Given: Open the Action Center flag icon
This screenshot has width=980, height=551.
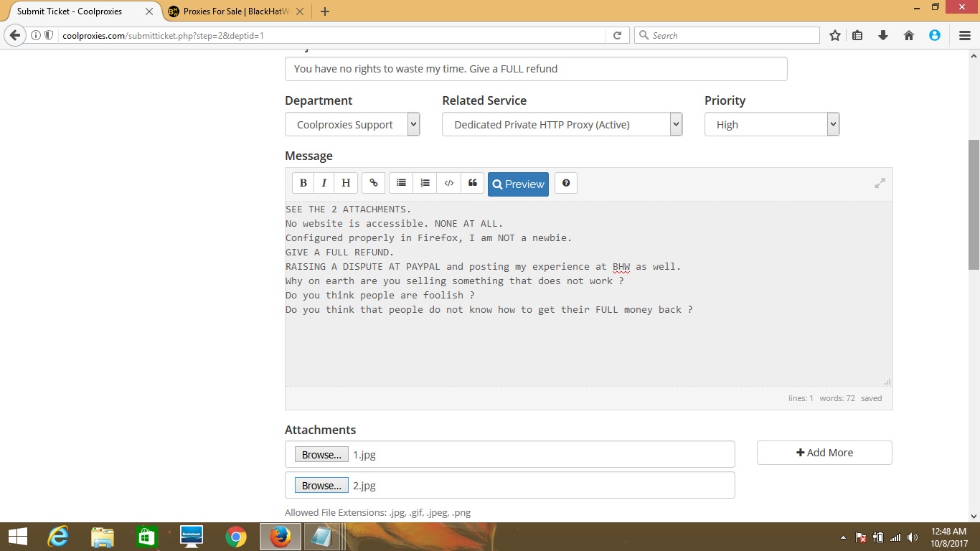Looking at the screenshot, I should pos(861,537).
